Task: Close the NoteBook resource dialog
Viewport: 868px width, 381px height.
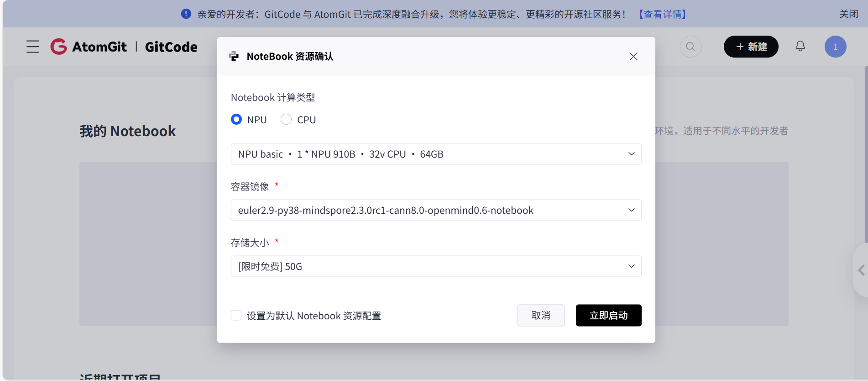Action: pyautogui.click(x=633, y=56)
